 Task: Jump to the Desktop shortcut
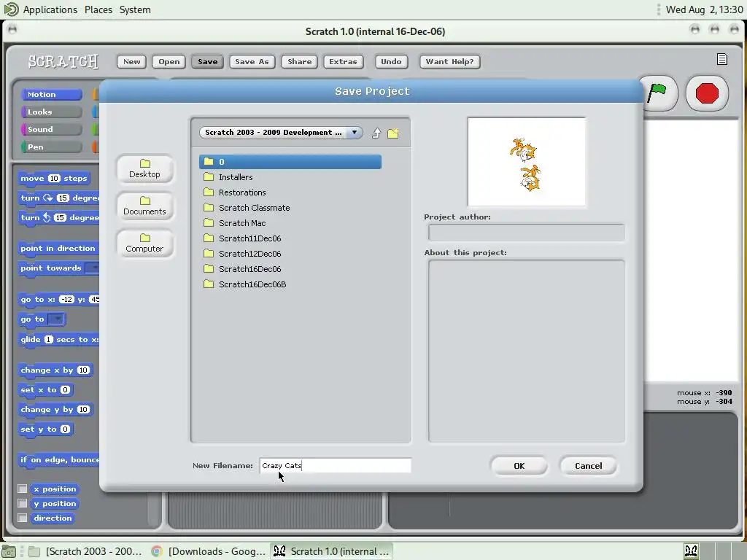145,169
